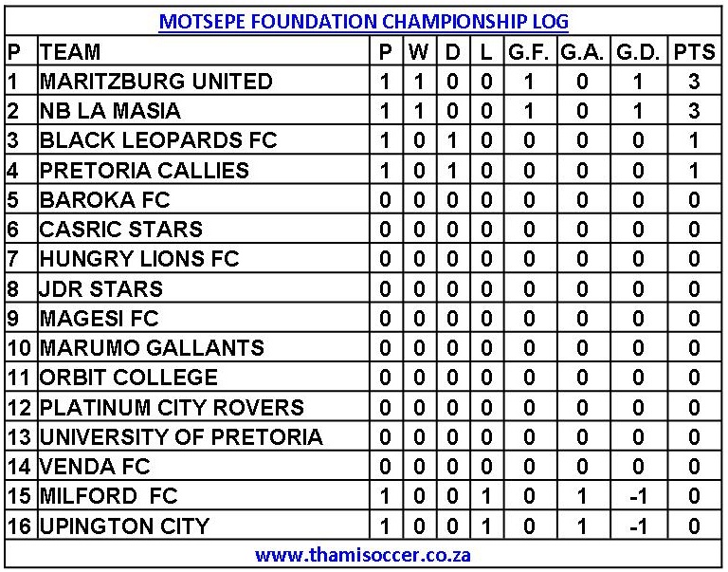Select the G.A. column header
The image size is (728, 572).
point(582,51)
